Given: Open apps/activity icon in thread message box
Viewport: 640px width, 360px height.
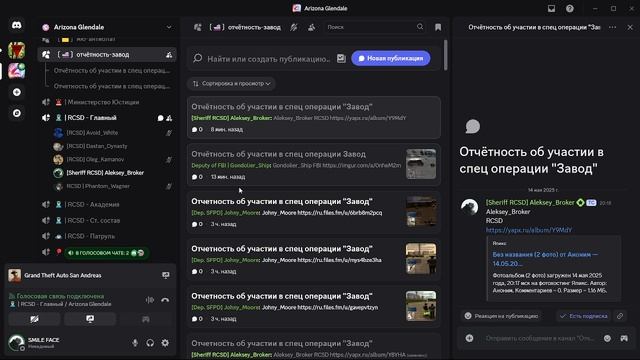Looking at the screenshot, I should (624, 338).
